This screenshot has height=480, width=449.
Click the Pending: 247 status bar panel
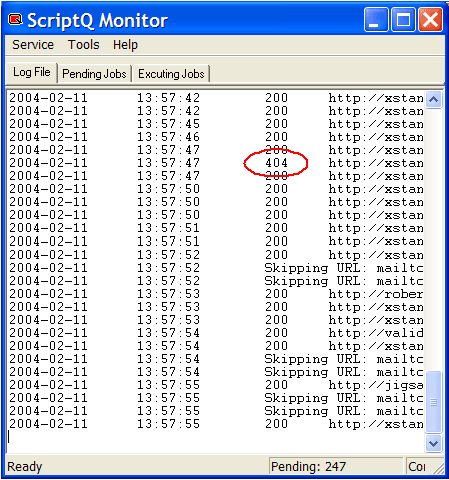tap(336, 466)
